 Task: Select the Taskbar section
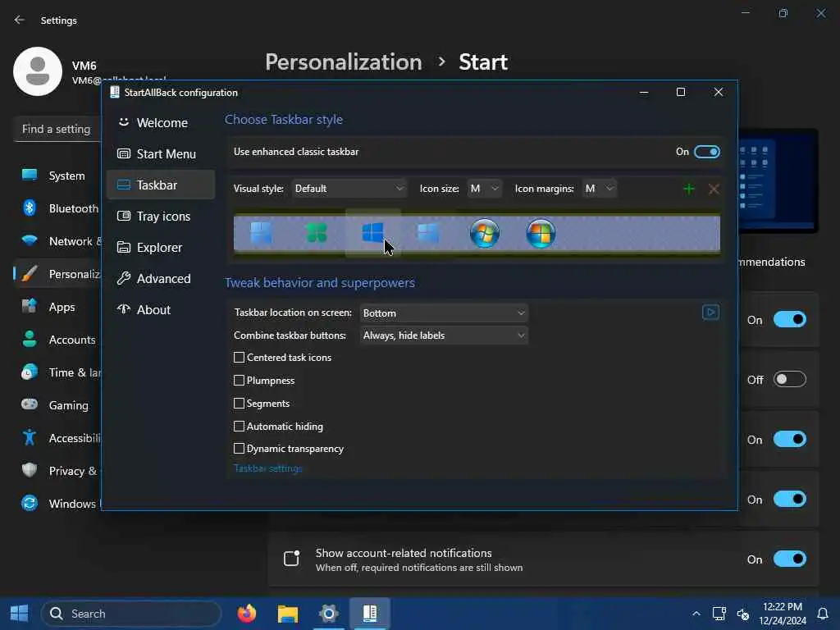(x=161, y=185)
